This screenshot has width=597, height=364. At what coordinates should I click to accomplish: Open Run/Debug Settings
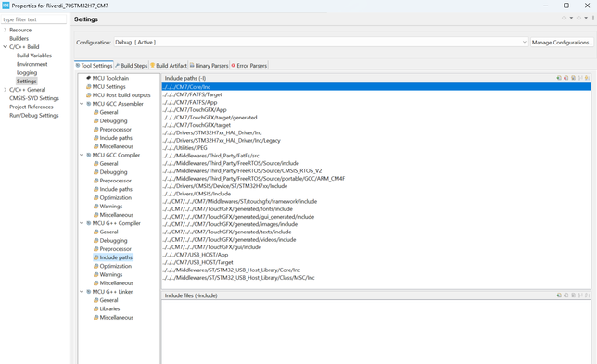pos(34,115)
